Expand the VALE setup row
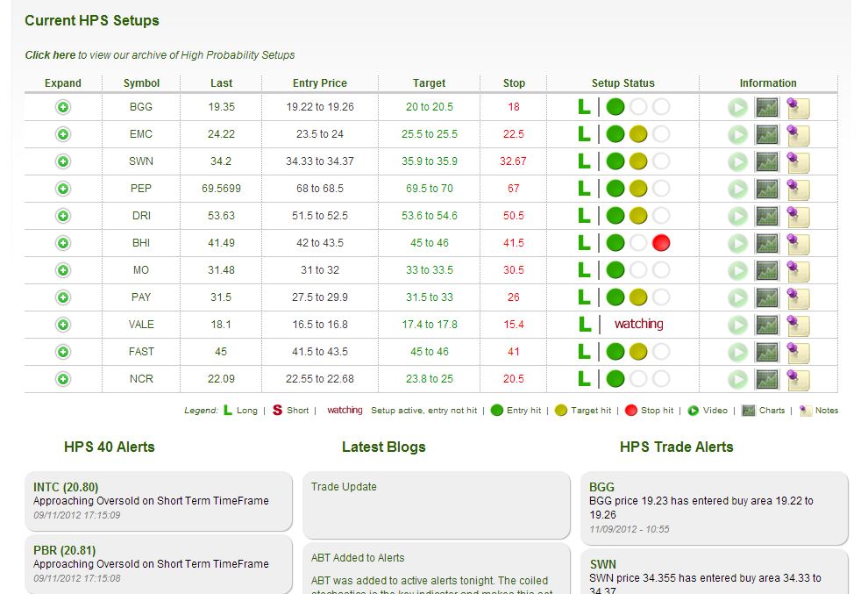This screenshot has width=868, height=594. (63, 325)
